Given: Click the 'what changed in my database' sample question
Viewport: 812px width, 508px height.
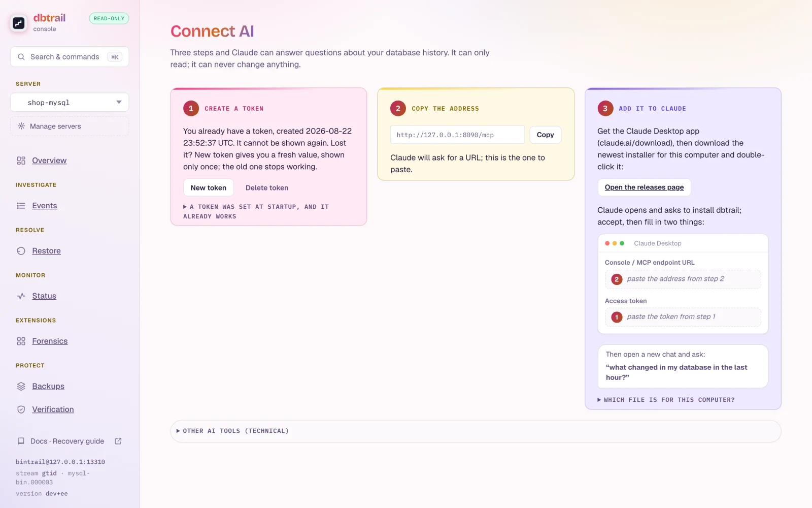Looking at the screenshot, I should pyautogui.click(x=676, y=372).
